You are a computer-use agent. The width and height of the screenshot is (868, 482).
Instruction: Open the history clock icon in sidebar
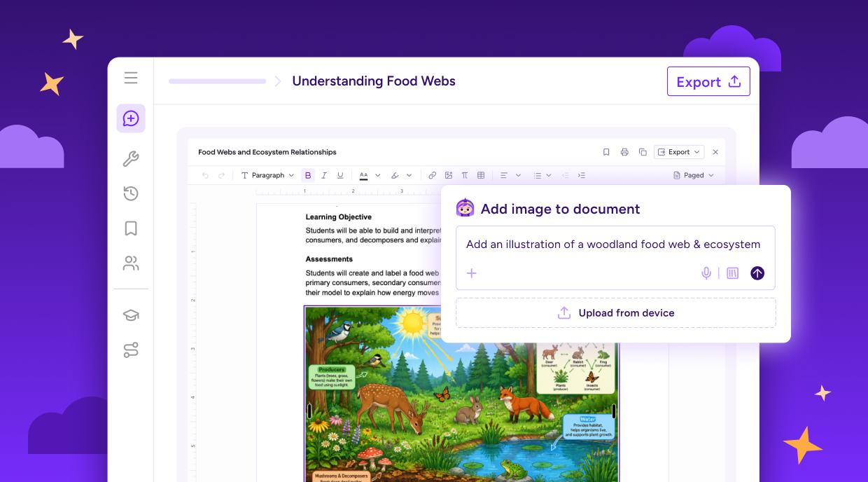click(131, 193)
